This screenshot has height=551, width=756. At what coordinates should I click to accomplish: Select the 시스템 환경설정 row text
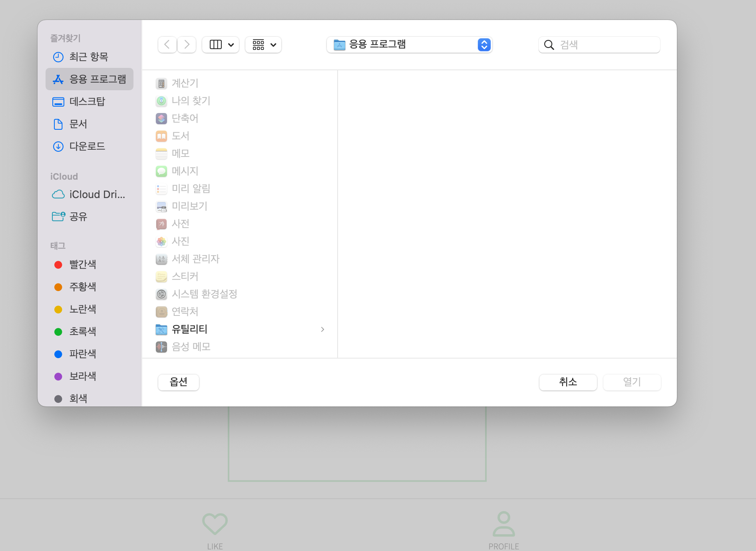tap(205, 294)
